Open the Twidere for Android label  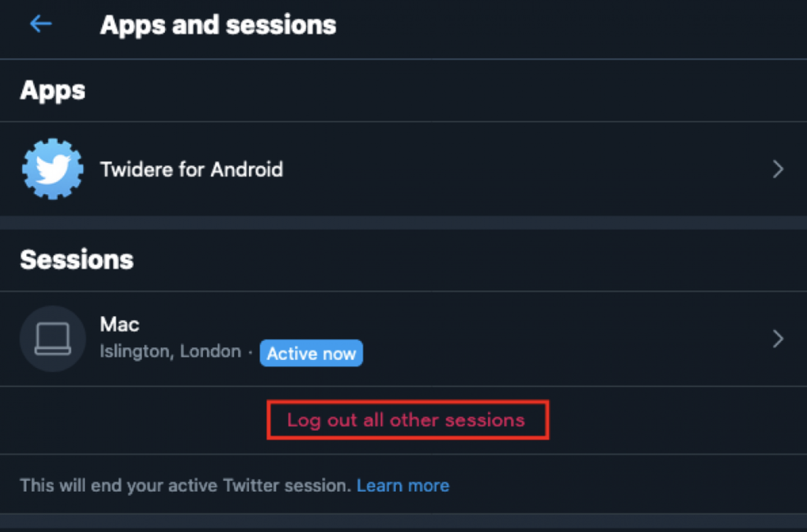tap(191, 169)
